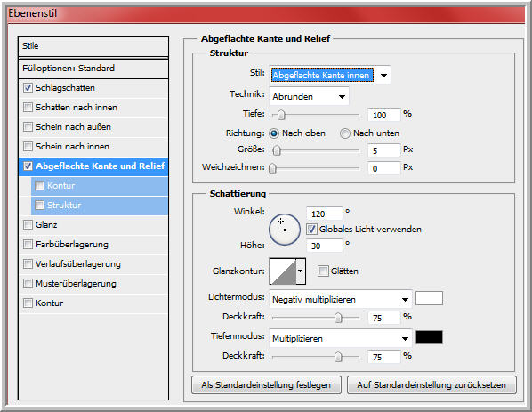Expand the Glanzkontur contour picker arrow
This screenshot has width=532, height=412.
tap(301, 271)
